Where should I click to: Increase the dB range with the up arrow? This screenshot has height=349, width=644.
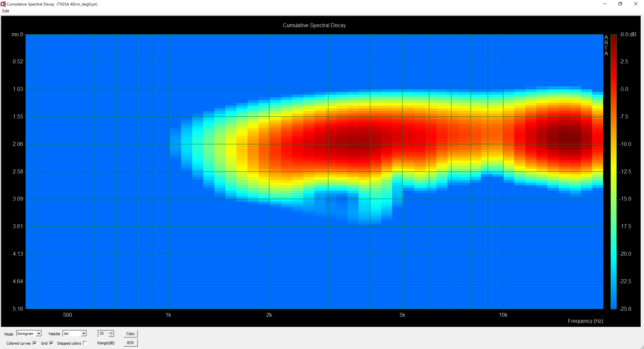coord(112,332)
